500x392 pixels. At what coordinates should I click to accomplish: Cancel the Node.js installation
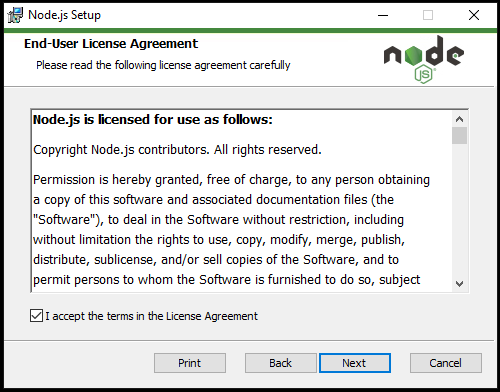coord(446,363)
